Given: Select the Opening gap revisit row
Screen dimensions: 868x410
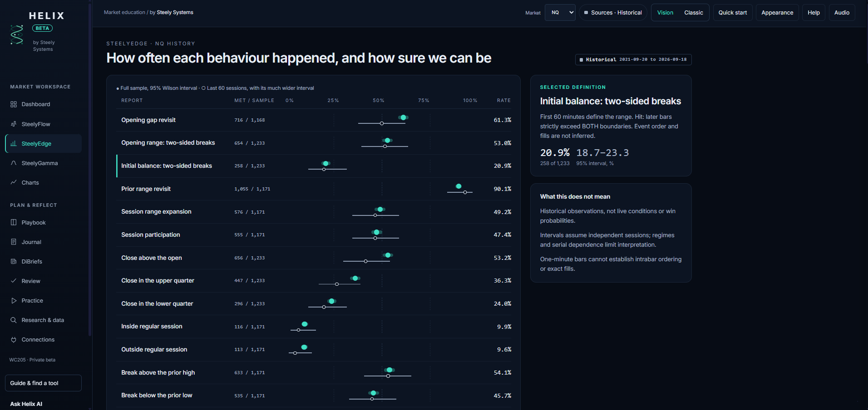Looking at the screenshot, I should 314,120.
